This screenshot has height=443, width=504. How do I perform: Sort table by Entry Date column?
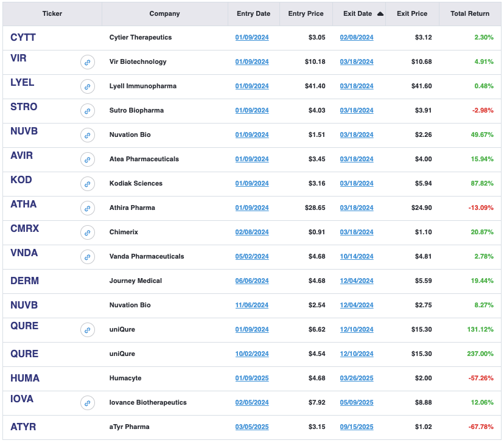point(253,14)
